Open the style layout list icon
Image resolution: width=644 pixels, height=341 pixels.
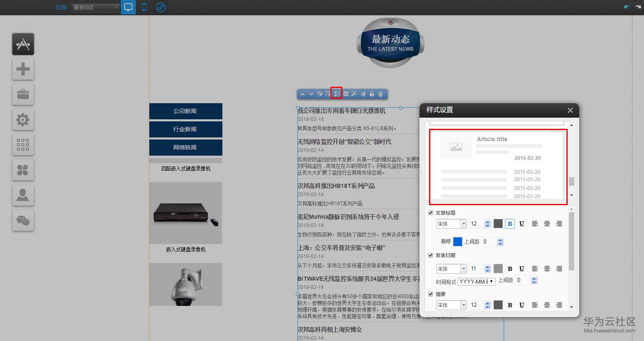point(337,94)
